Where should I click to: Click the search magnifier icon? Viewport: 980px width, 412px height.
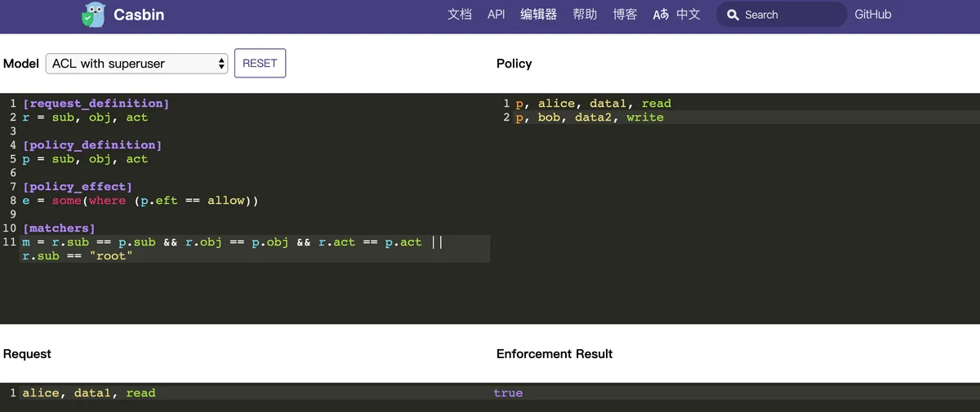(733, 15)
